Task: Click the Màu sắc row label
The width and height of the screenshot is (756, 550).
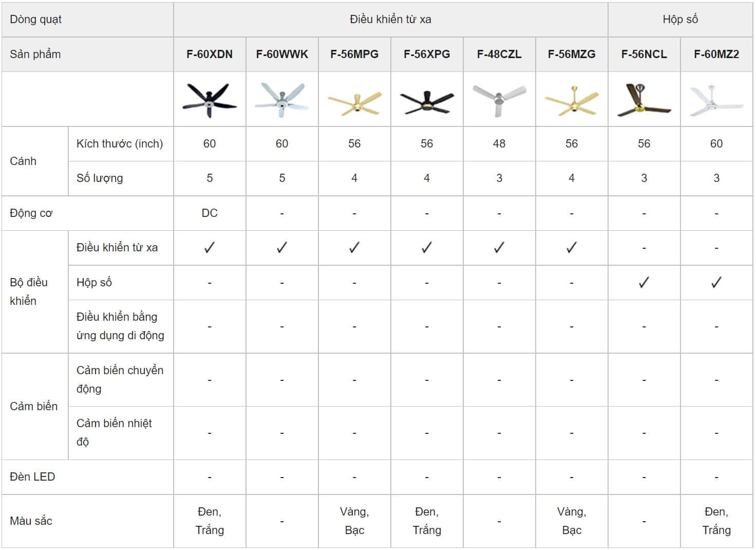Action: coord(31,521)
